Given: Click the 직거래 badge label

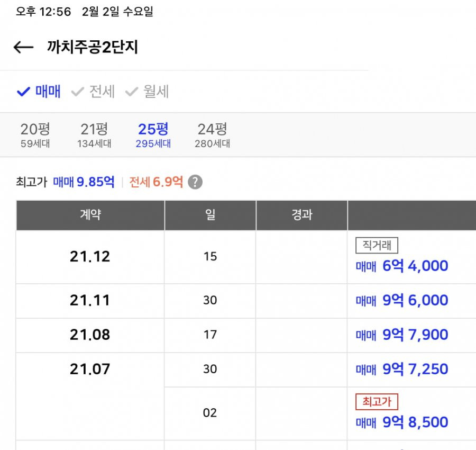Looking at the screenshot, I should [x=376, y=245].
